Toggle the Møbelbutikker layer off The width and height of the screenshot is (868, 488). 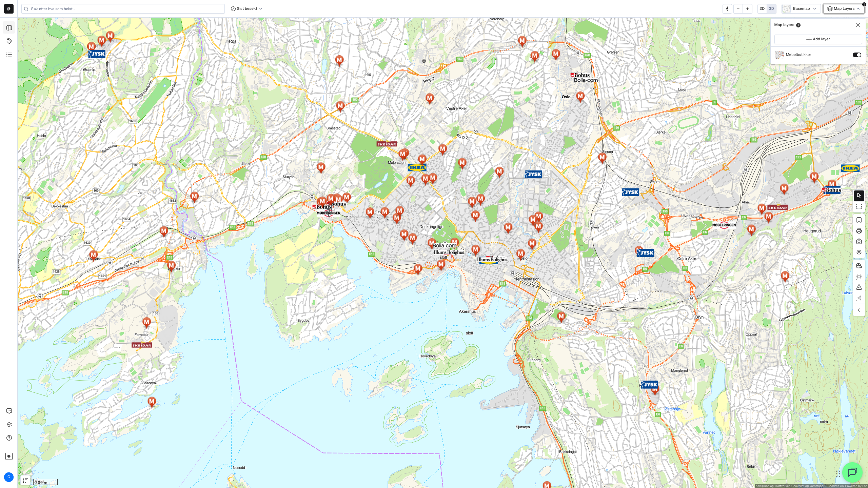[857, 55]
